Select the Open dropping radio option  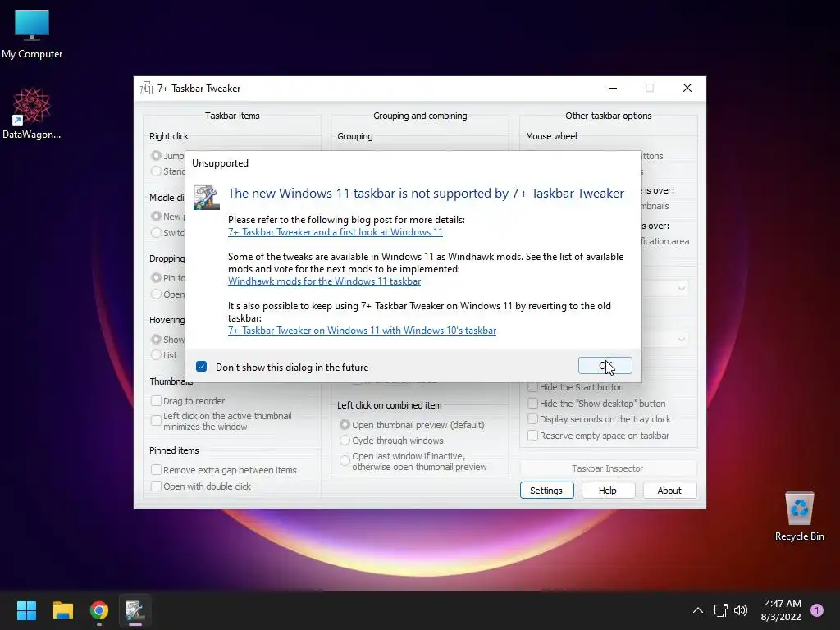[x=156, y=294]
